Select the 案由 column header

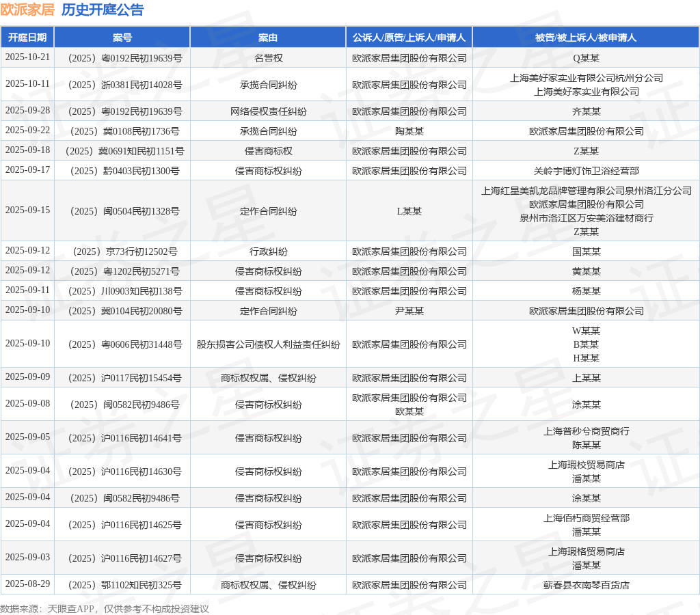pos(268,38)
